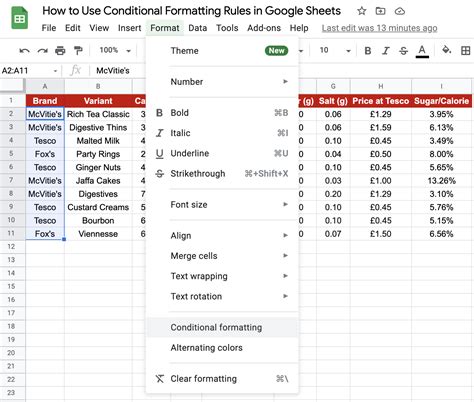Toggle Strikethrough in the toolbar

tap(403, 51)
